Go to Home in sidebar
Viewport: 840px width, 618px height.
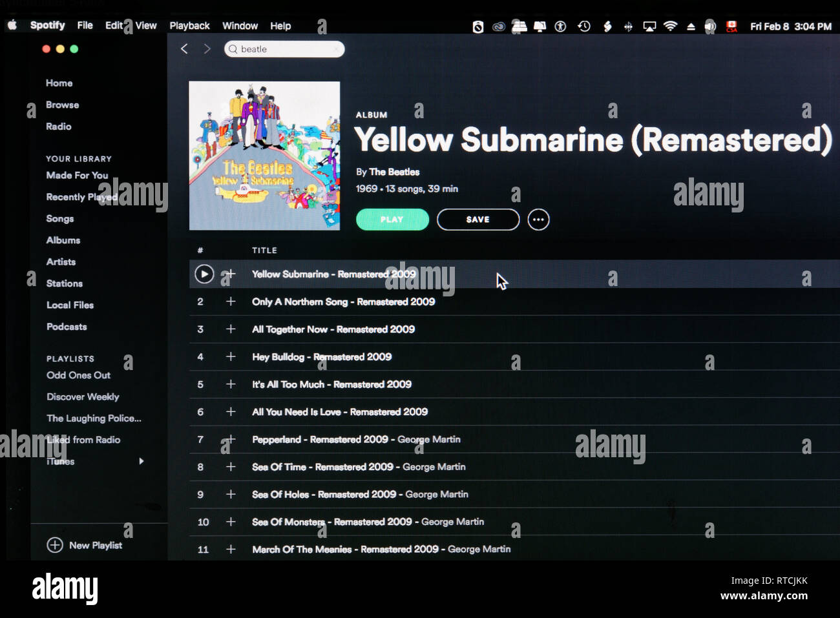point(59,83)
